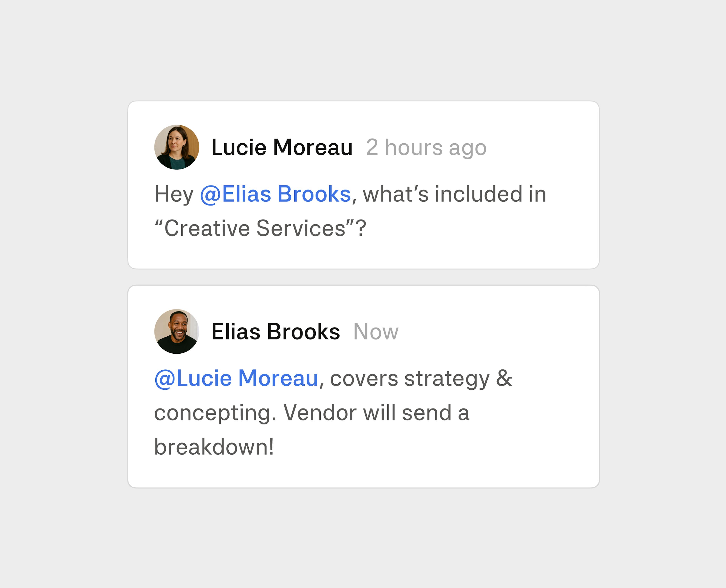Click Elias Brooks's profile avatar

point(177,331)
